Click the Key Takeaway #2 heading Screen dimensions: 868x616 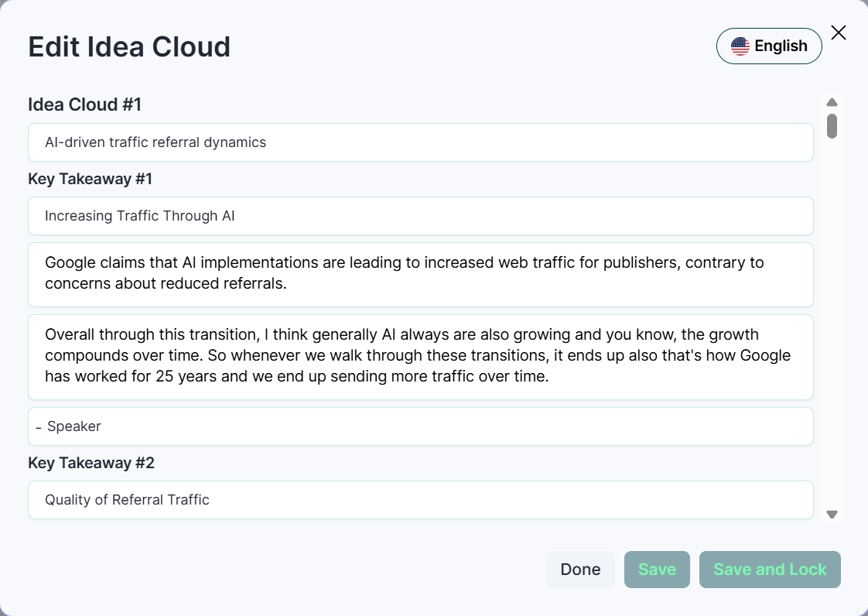[91, 464]
